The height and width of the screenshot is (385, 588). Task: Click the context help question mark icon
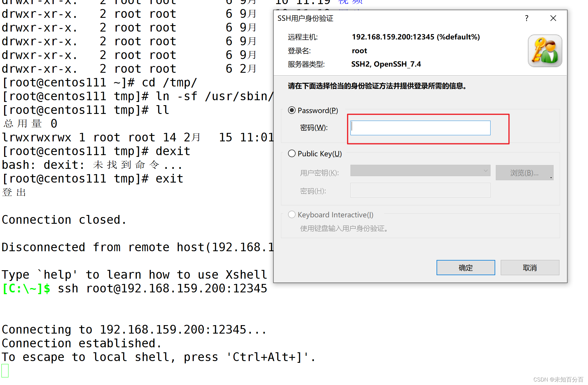pyautogui.click(x=526, y=18)
